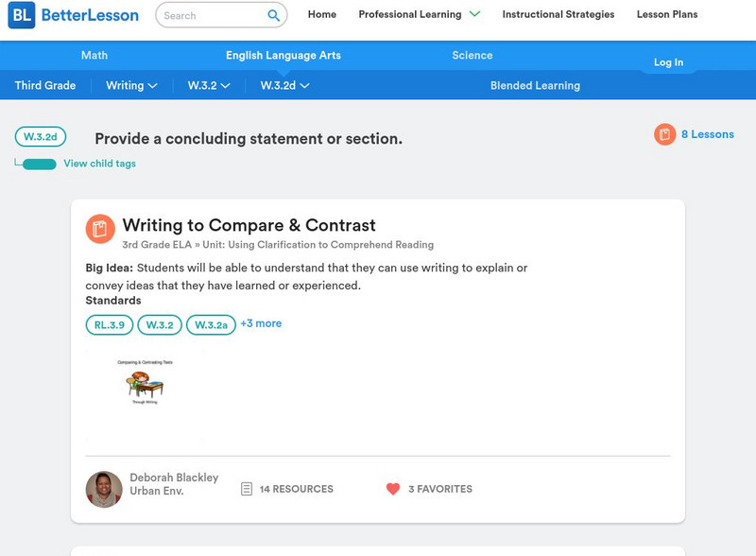Click the resources document icon
This screenshot has height=556, width=756.
tap(247, 489)
